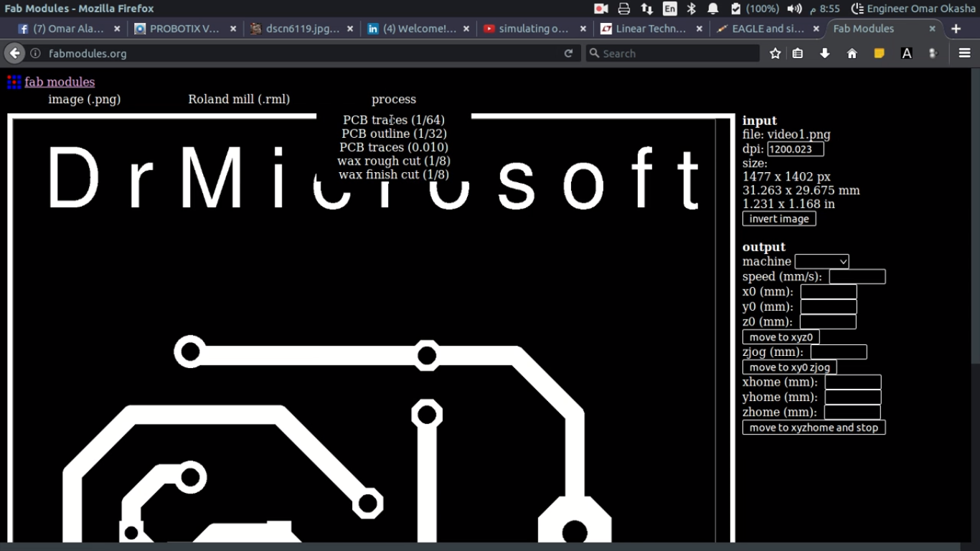Click the x0 (mm) input field

[x=829, y=292]
